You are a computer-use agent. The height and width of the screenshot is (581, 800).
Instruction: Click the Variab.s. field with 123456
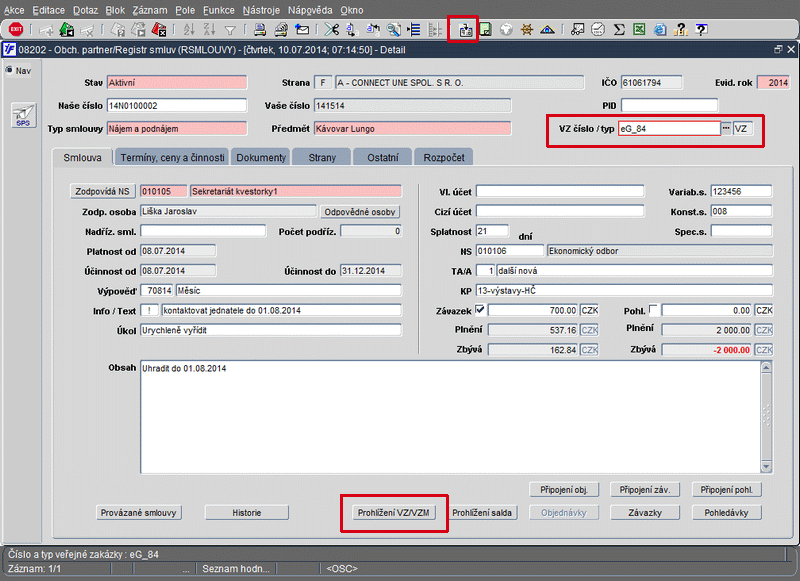pos(741,191)
